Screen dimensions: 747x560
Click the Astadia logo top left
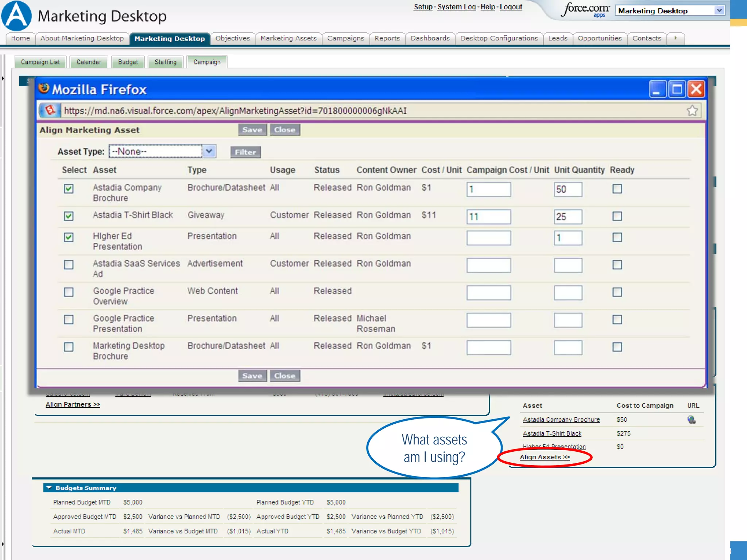click(x=16, y=16)
